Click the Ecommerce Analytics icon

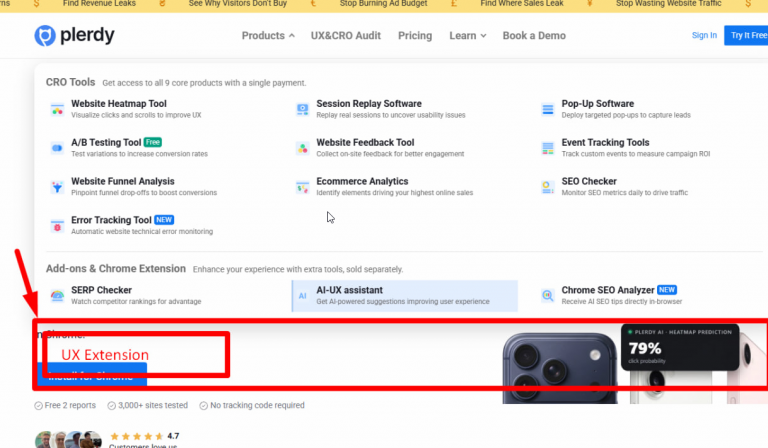coord(303,187)
